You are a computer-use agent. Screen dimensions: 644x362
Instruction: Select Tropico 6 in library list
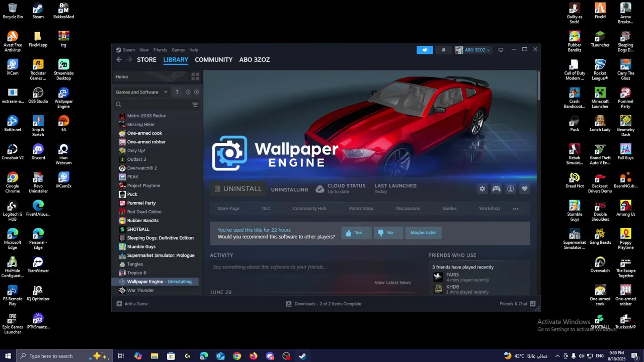pos(136,273)
